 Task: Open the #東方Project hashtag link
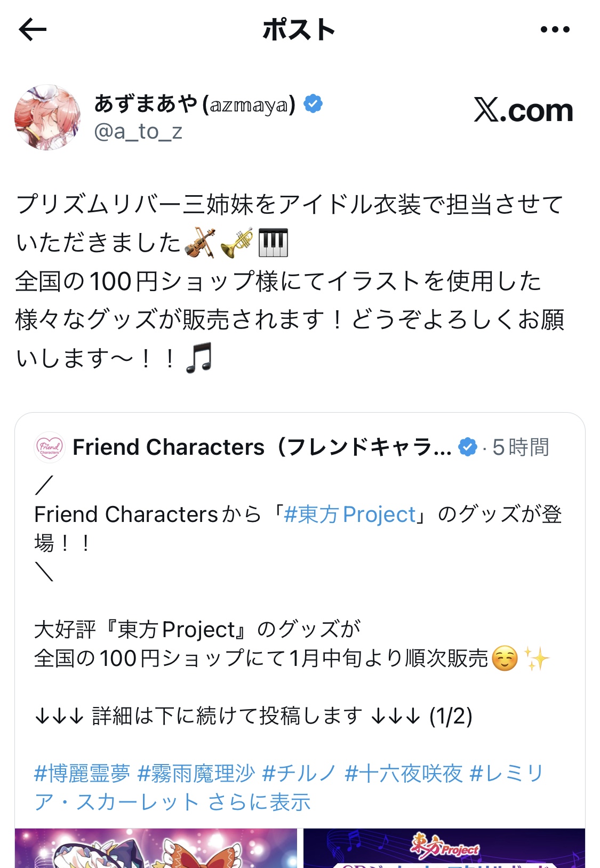[349, 515]
